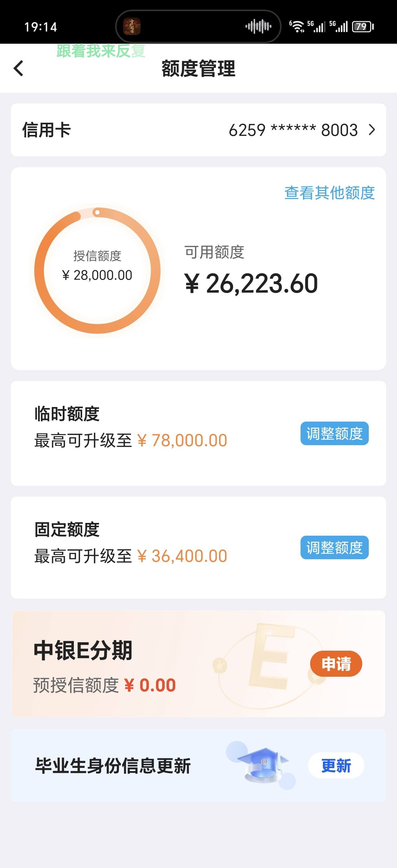This screenshot has height=868, width=397.
Task: Tap the first 5G signal icon
Action: [x=316, y=26]
